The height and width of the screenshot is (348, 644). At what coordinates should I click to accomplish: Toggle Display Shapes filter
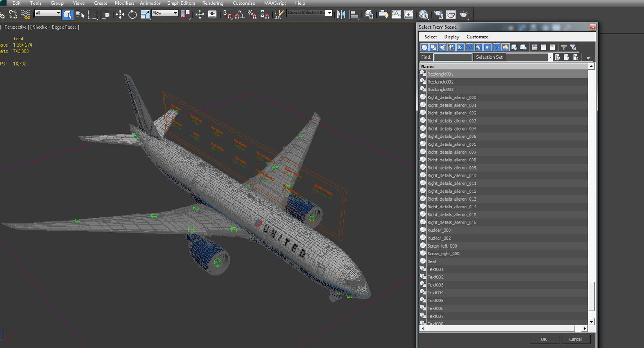click(433, 47)
